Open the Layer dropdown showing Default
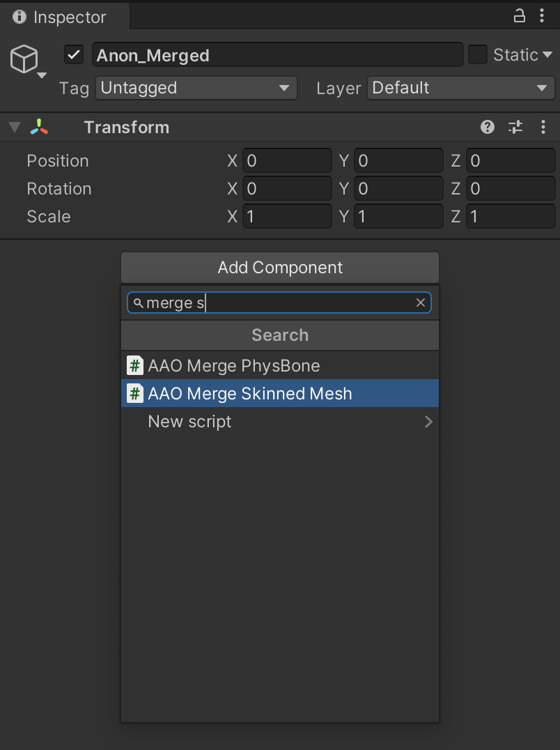Screen dimensions: 560x750 click(x=460, y=88)
